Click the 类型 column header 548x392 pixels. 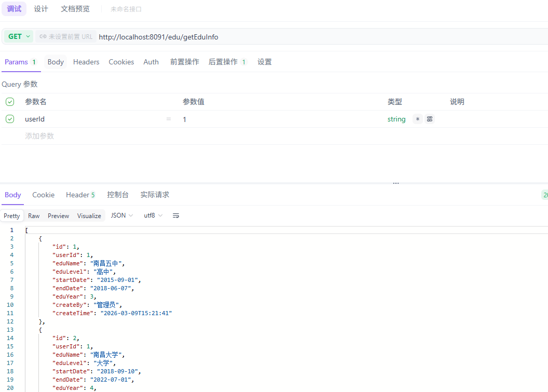pyautogui.click(x=394, y=102)
